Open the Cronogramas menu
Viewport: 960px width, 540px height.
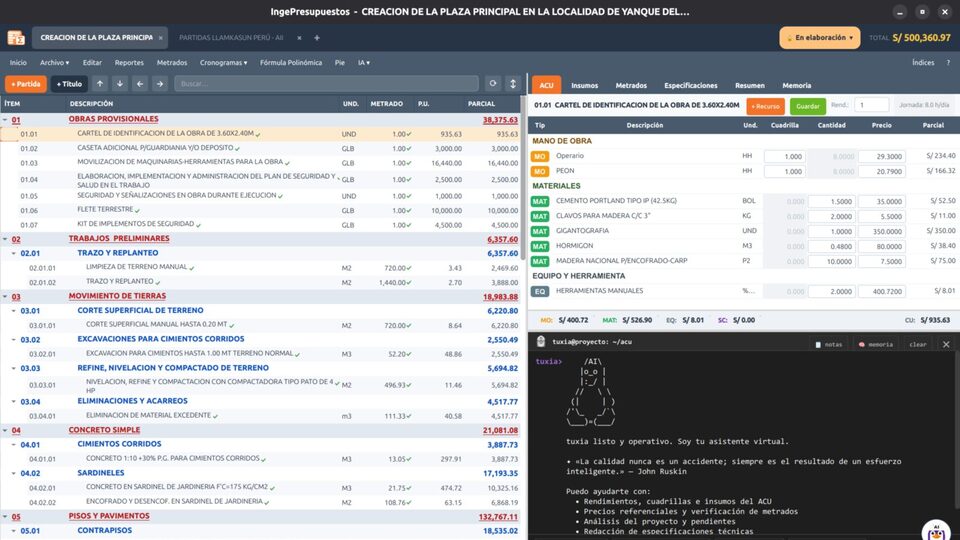point(223,62)
